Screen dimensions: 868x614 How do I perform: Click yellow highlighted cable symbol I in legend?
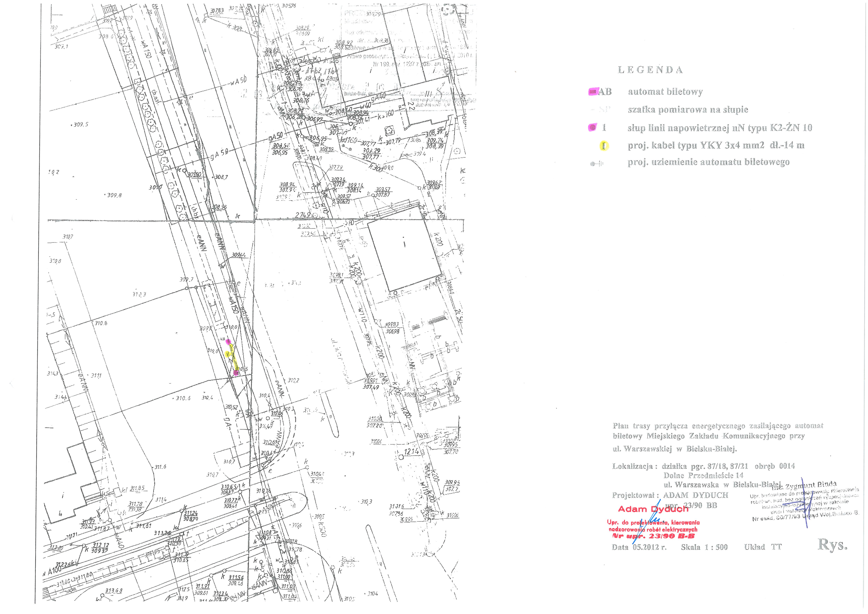(x=604, y=146)
